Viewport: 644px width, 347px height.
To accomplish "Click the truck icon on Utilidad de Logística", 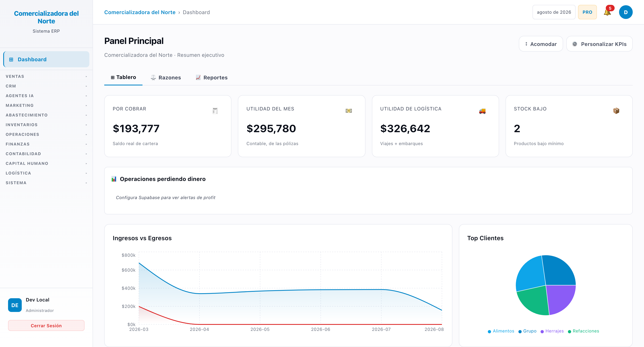I will pyautogui.click(x=482, y=111).
